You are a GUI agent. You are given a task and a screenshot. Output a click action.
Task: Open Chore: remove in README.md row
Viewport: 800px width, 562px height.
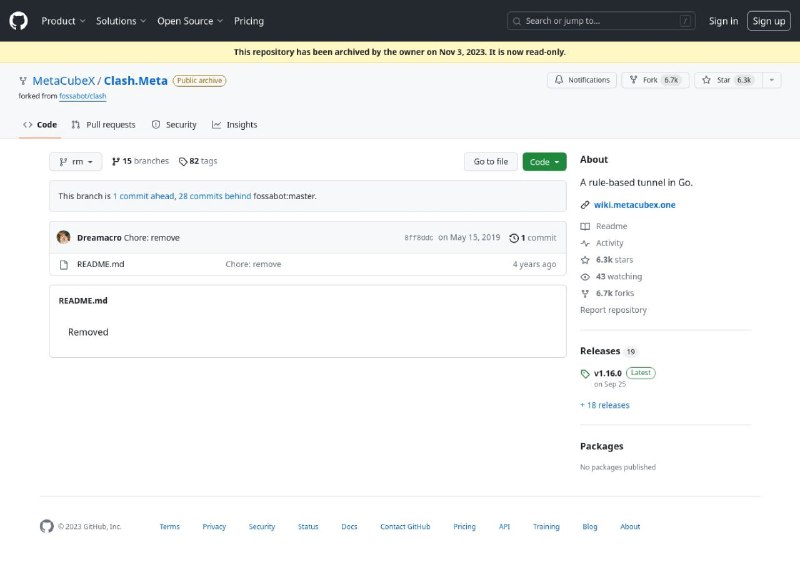point(253,264)
